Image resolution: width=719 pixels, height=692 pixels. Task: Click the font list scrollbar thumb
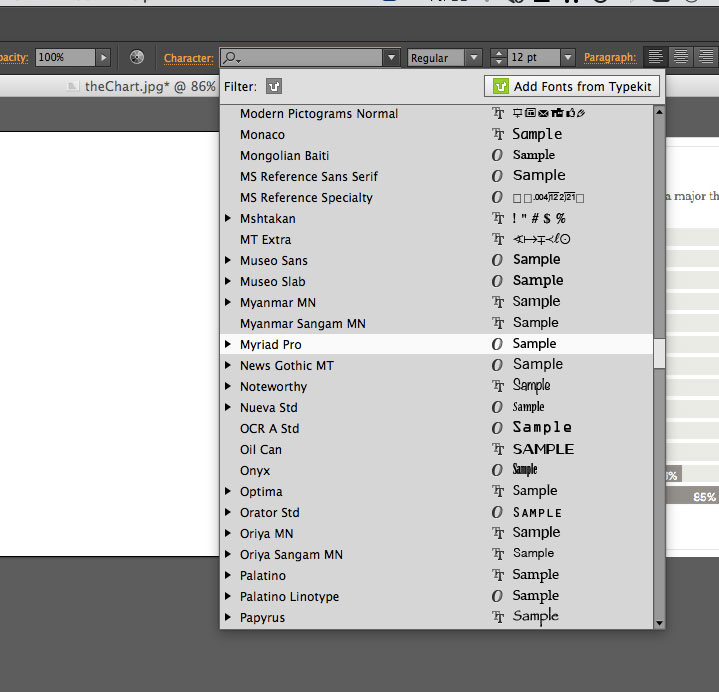[659, 354]
